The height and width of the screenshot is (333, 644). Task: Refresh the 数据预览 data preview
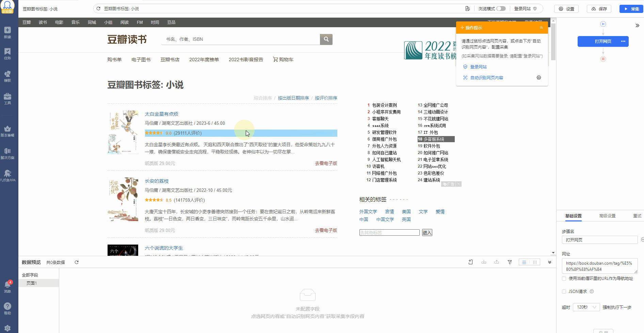[77, 262]
